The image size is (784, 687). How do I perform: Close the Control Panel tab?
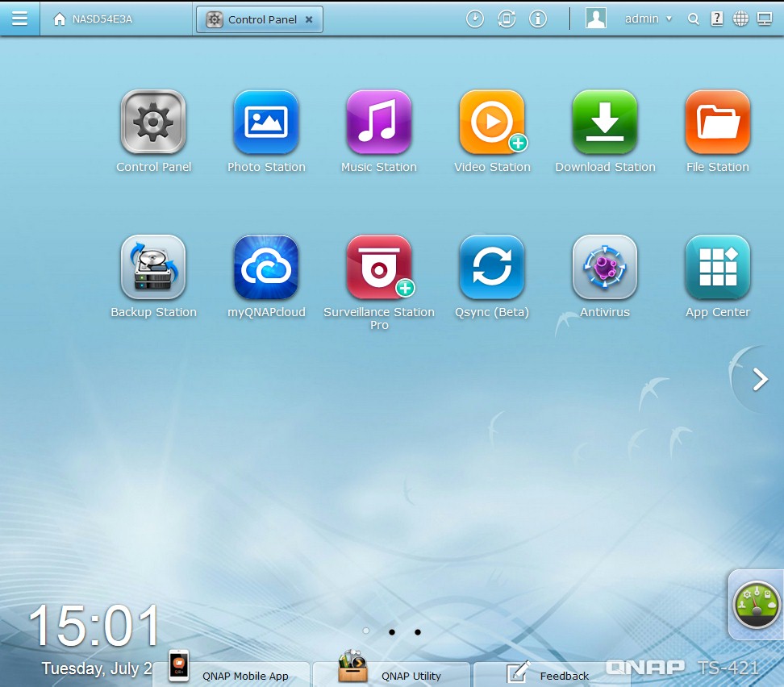click(x=309, y=19)
